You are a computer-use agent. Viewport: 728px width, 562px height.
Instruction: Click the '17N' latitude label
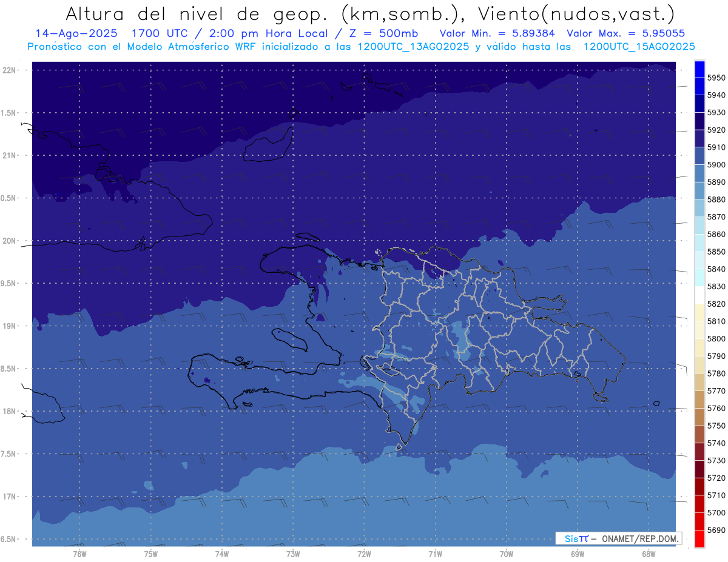tap(9, 497)
